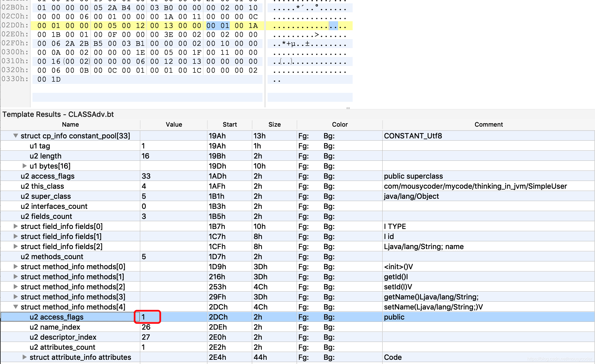
Task: Click the Value column header
Action: [x=174, y=125]
